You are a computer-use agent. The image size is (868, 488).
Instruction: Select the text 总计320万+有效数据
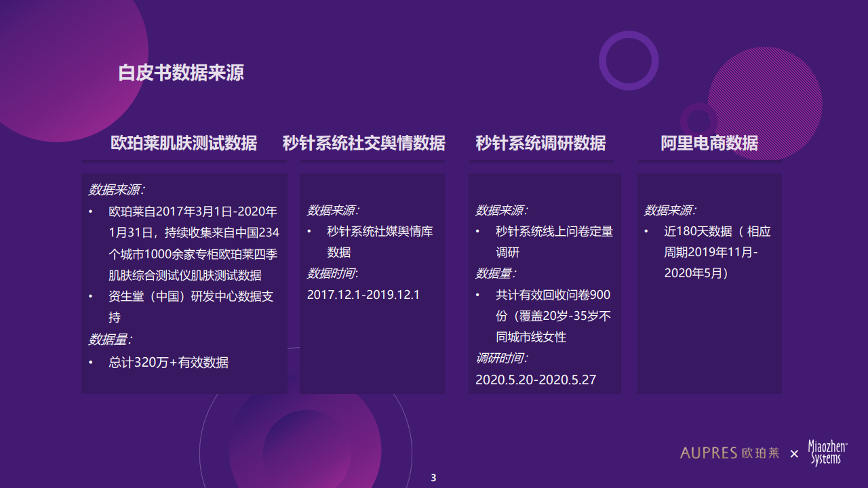169,362
